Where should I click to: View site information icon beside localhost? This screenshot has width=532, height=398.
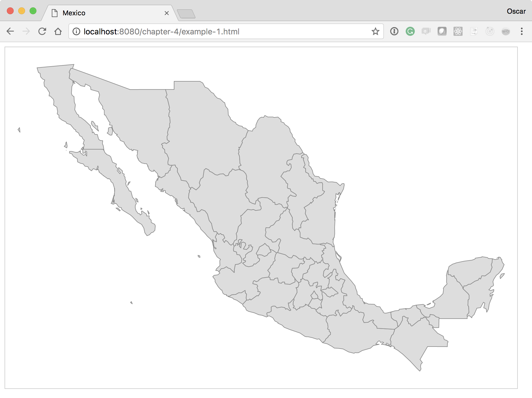pos(76,31)
